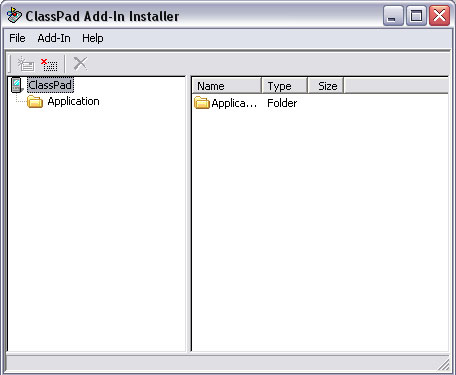456x375 pixels.
Task: Select the Application folder in tree
Action: (73, 101)
